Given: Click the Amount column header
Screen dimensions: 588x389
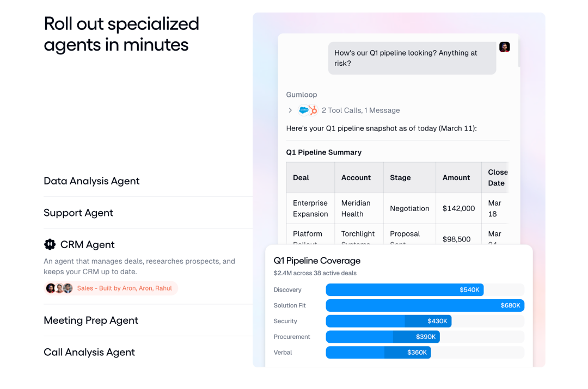Looking at the screenshot, I should coord(456,178).
